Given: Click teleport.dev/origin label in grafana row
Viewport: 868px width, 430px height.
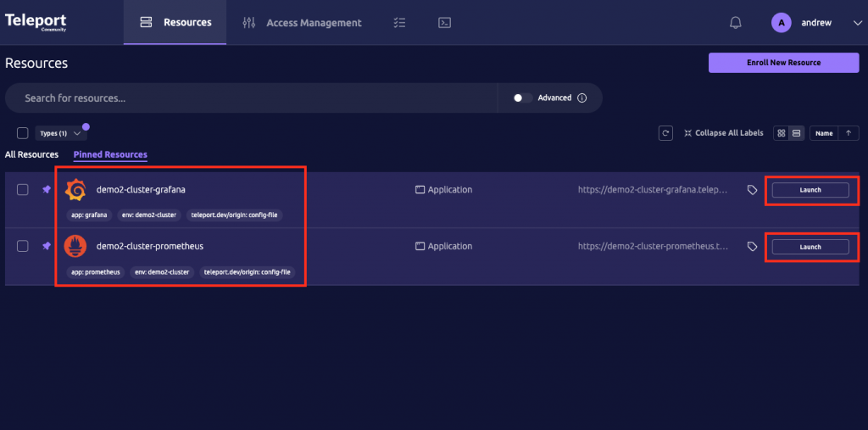Looking at the screenshot, I should (x=234, y=215).
